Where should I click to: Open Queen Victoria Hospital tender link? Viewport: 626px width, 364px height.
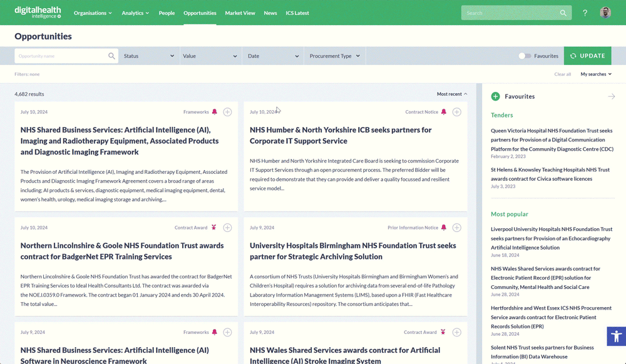[x=552, y=139]
